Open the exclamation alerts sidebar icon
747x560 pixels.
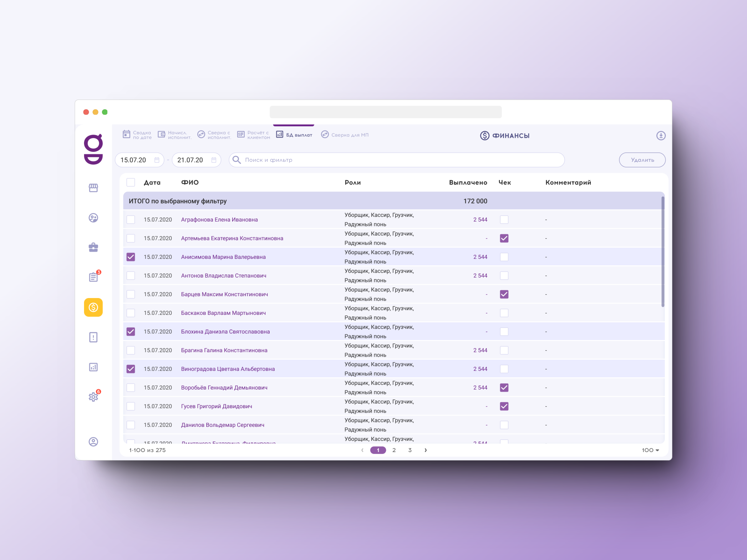93,337
